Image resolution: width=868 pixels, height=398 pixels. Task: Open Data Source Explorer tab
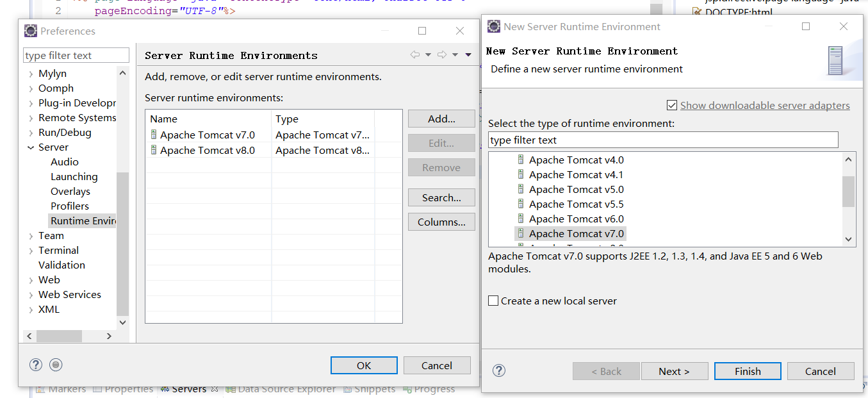point(280,389)
